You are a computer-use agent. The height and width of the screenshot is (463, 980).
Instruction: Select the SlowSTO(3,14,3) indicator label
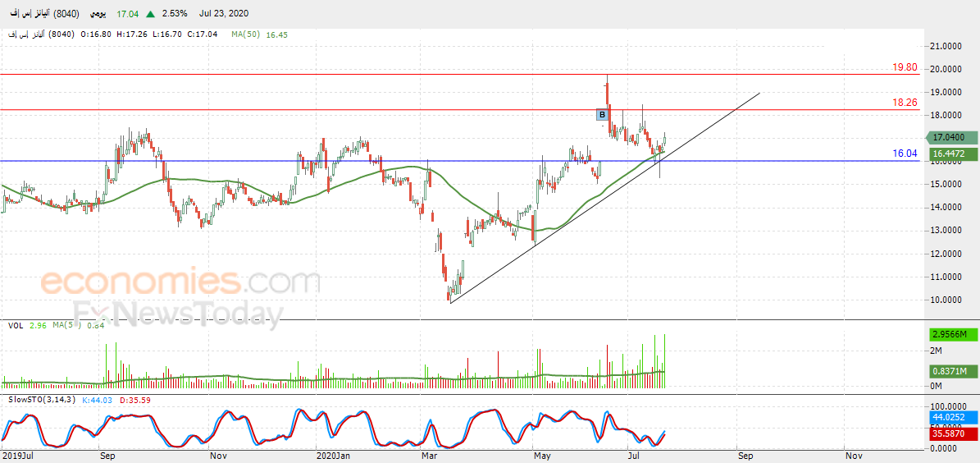point(40,400)
